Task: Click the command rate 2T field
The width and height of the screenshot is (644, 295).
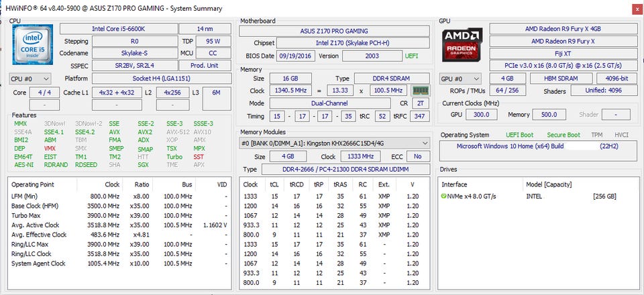Action: tap(420, 103)
